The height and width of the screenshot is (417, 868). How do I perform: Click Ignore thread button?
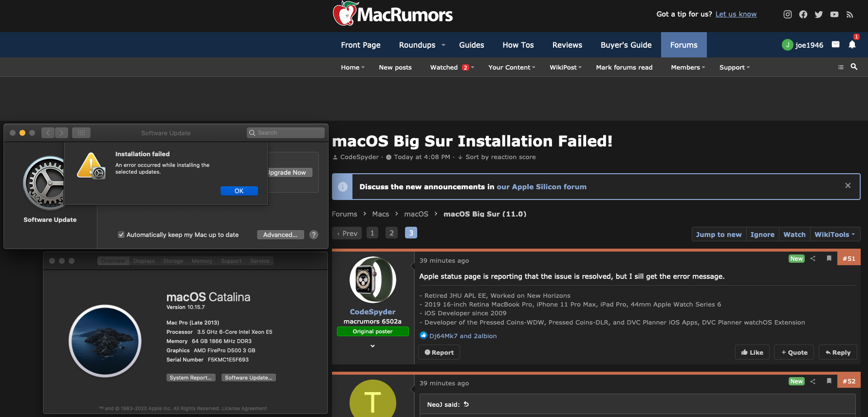click(x=762, y=234)
